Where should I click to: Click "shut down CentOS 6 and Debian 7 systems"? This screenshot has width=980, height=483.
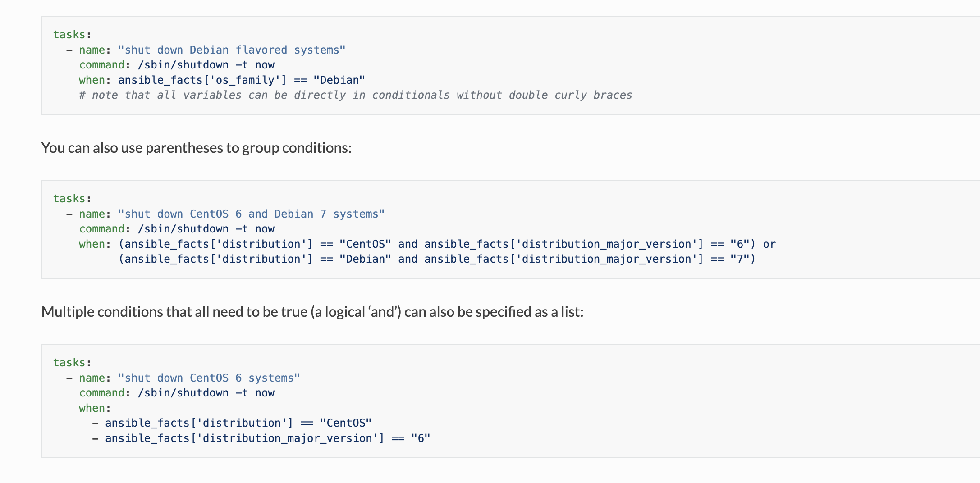[251, 214]
